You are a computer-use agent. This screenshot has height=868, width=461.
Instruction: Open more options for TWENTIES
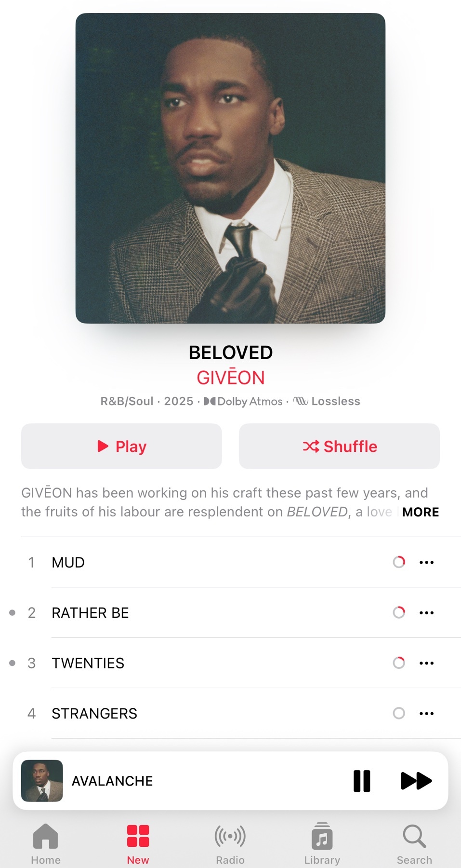tap(426, 663)
